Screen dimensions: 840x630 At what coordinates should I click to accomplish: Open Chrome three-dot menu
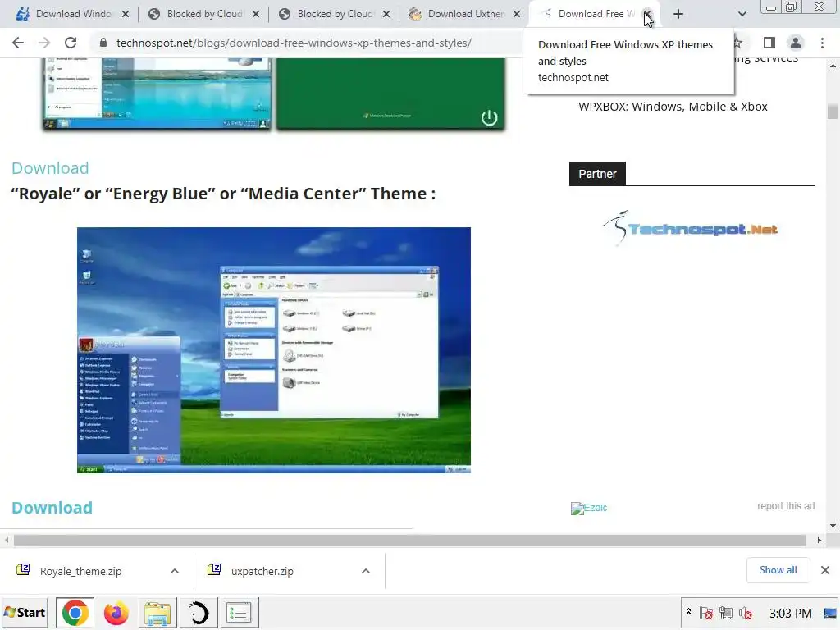tap(822, 43)
